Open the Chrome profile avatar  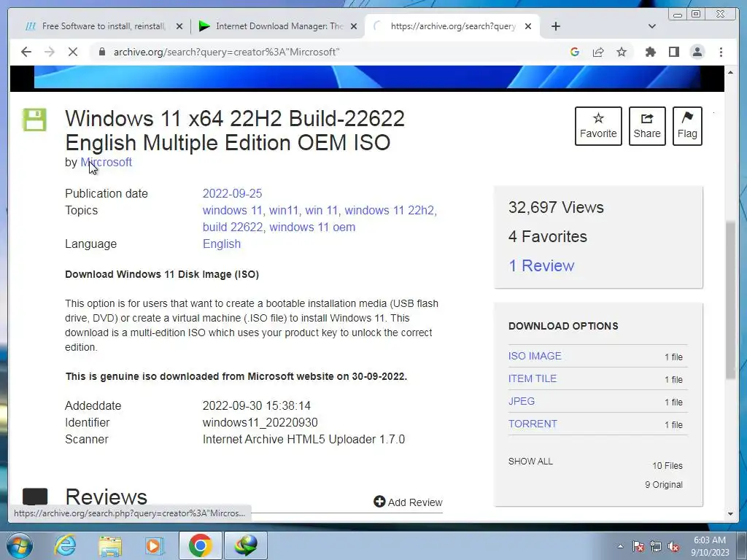[697, 52]
